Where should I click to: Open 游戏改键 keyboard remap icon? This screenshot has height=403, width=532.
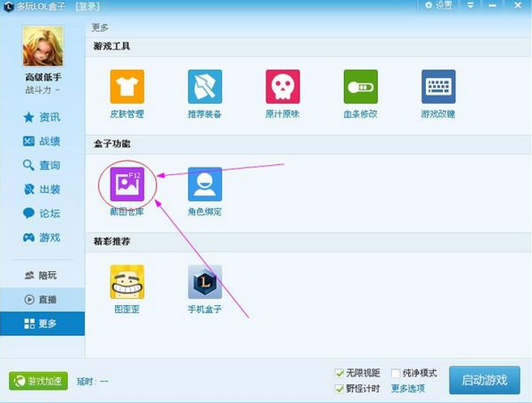(x=438, y=87)
